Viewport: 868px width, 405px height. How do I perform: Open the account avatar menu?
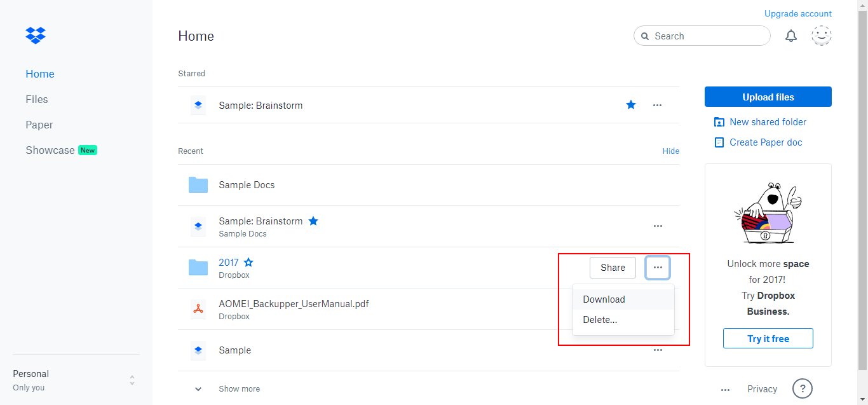(x=821, y=36)
